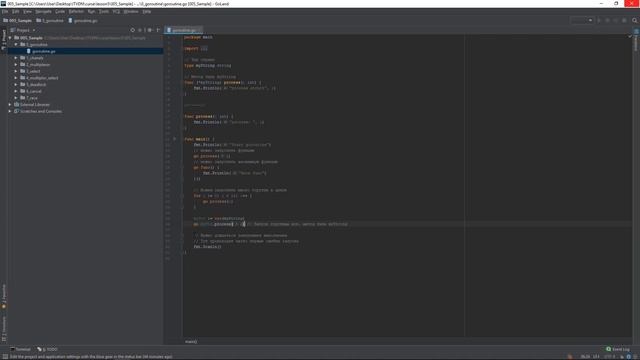This screenshot has height=360, width=640.
Task: Open the VCS menu
Action: click(x=116, y=11)
